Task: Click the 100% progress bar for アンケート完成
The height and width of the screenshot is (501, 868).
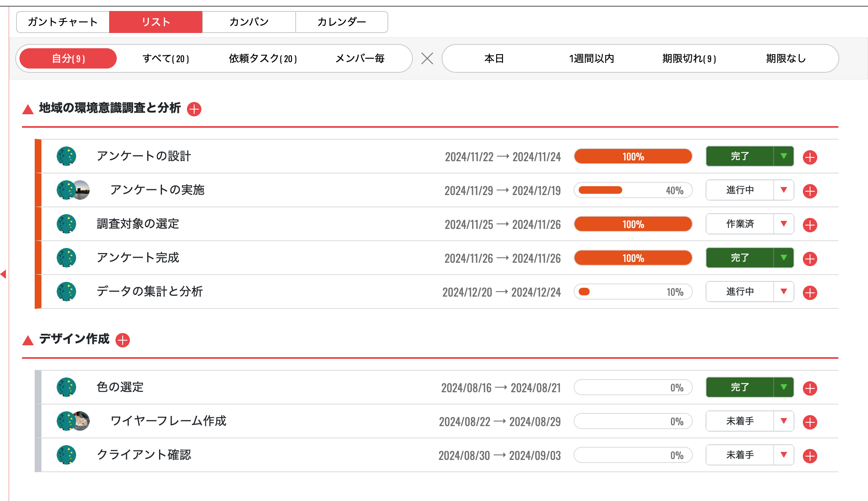Action: [x=633, y=258]
